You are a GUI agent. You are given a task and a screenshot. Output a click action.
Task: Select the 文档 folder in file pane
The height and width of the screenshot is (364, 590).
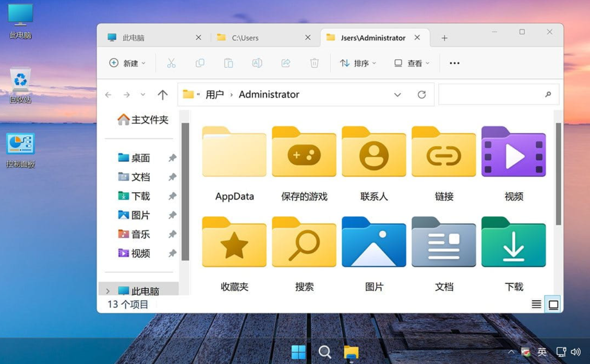444,254
